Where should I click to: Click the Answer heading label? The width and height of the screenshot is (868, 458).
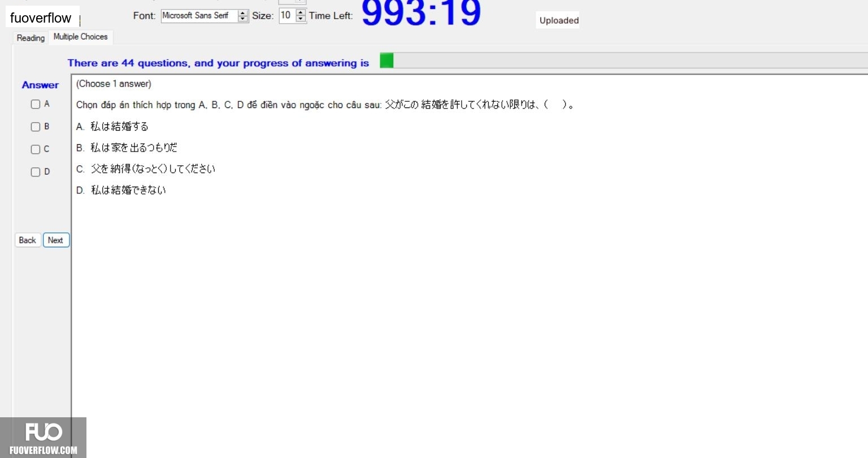click(x=40, y=85)
